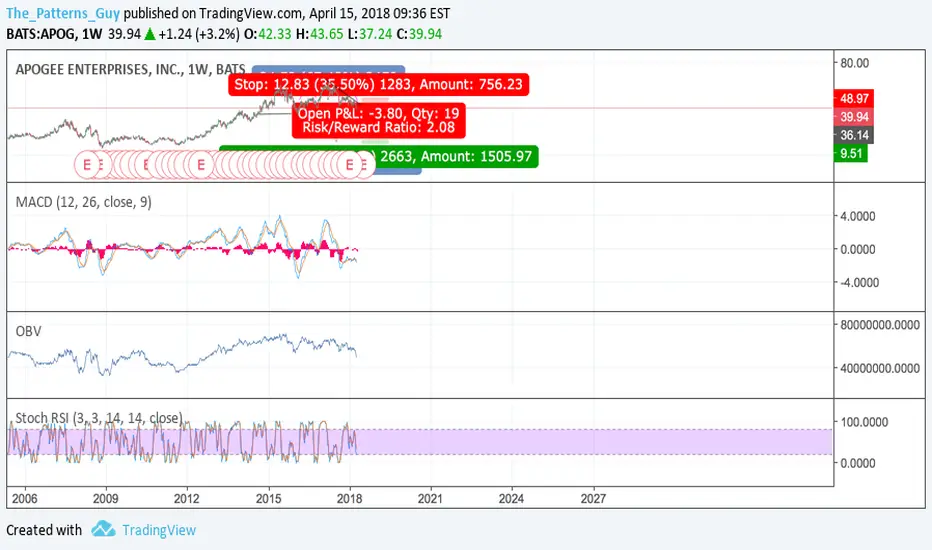Viewport: 932px width, 550px height.
Task: Click the 100.0000 Stoch RSI scale label
Action: 864,422
